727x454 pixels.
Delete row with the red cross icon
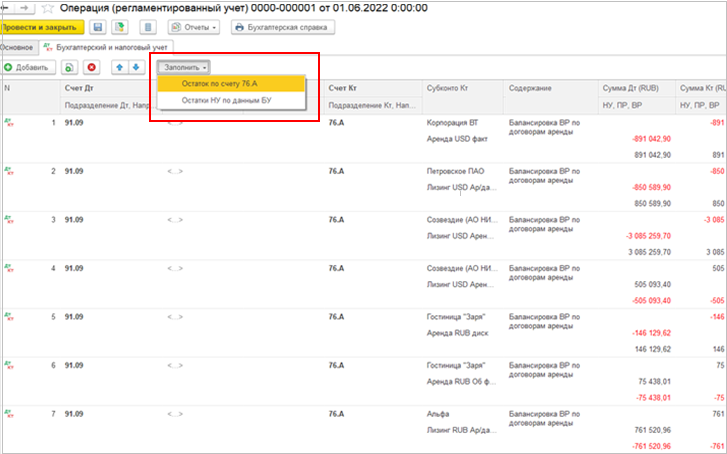point(92,68)
